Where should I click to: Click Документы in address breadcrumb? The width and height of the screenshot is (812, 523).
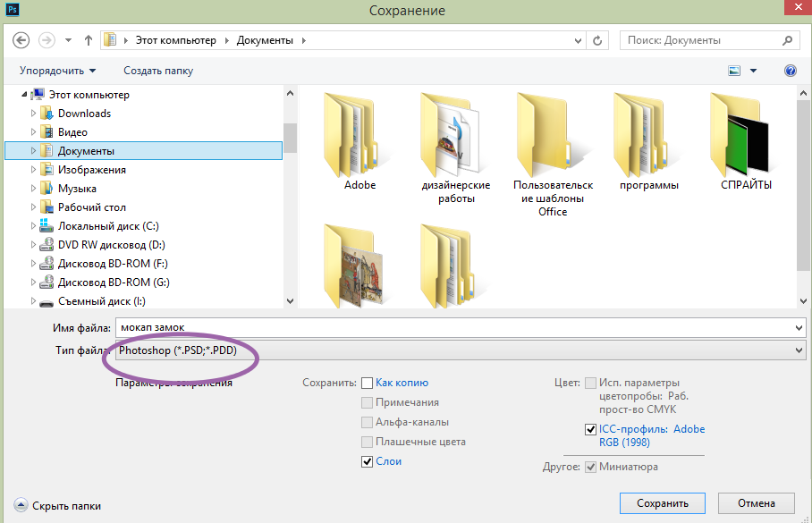[x=265, y=40]
